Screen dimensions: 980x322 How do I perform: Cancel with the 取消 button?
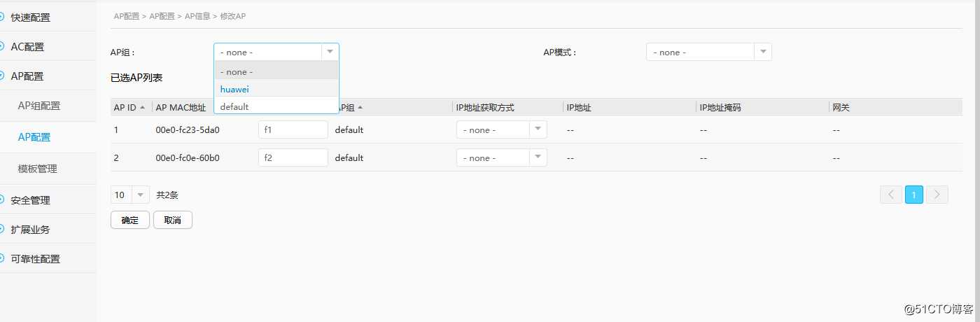click(x=173, y=220)
